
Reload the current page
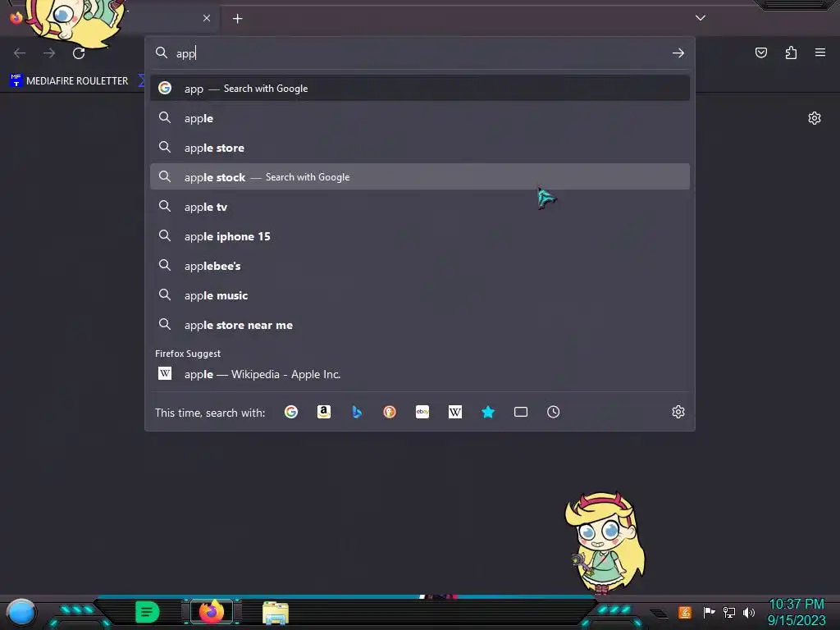(x=79, y=53)
